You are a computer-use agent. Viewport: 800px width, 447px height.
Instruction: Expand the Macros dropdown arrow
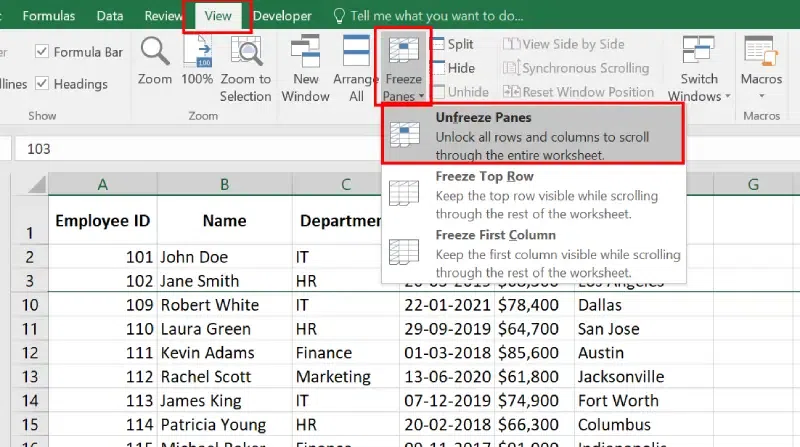[x=761, y=95]
